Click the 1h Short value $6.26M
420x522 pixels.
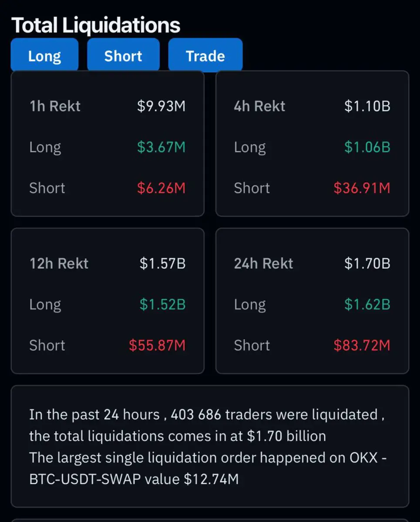[x=161, y=188]
